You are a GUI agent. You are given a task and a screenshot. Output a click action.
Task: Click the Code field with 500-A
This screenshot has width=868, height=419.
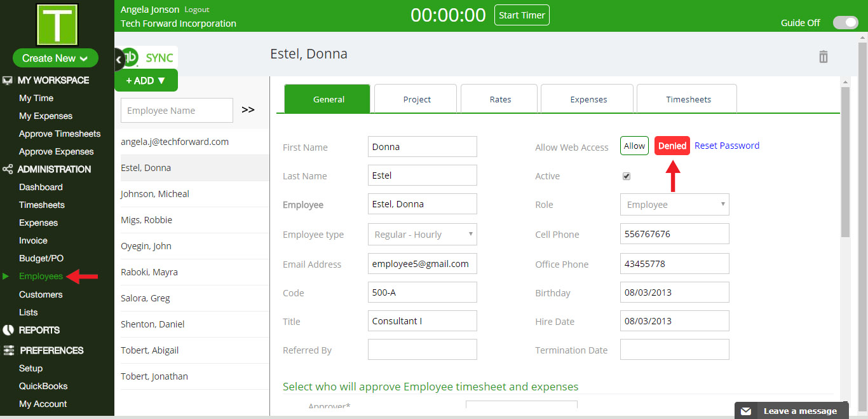tap(423, 292)
